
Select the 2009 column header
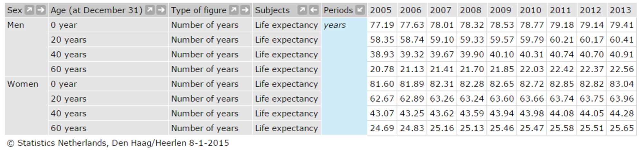[500, 10]
